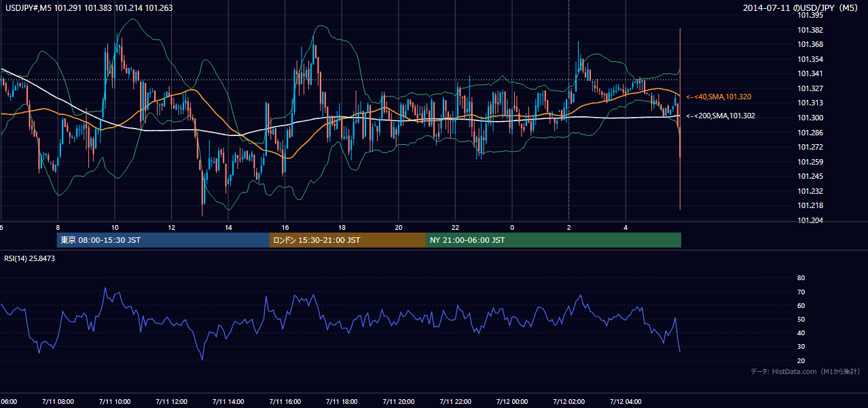868x408 pixels.
Task: Click hour tick 20 under the price chart
Action: [x=399, y=227]
